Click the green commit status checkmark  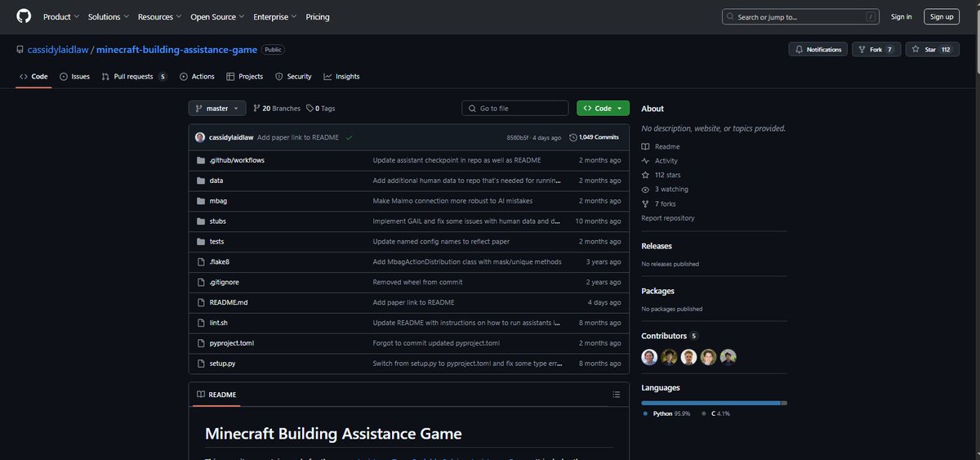(x=350, y=137)
